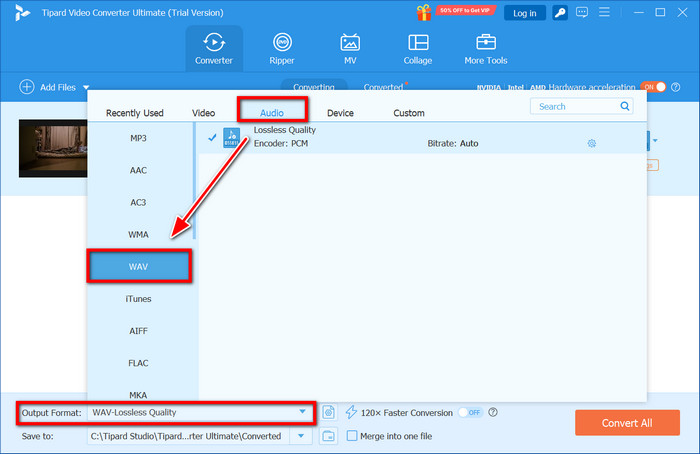700x454 pixels.
Task: Click help icon beside hardware acceleration
Action: (676, 87)
